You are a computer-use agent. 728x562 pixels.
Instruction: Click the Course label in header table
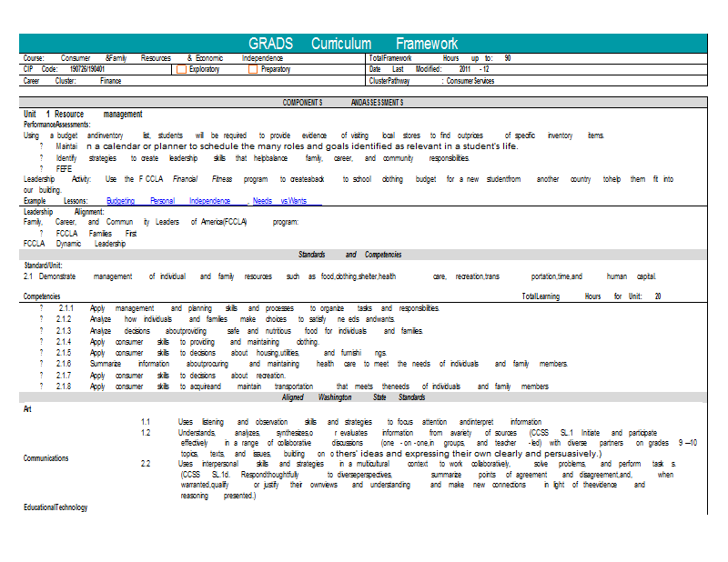click(x=34, y=58)
